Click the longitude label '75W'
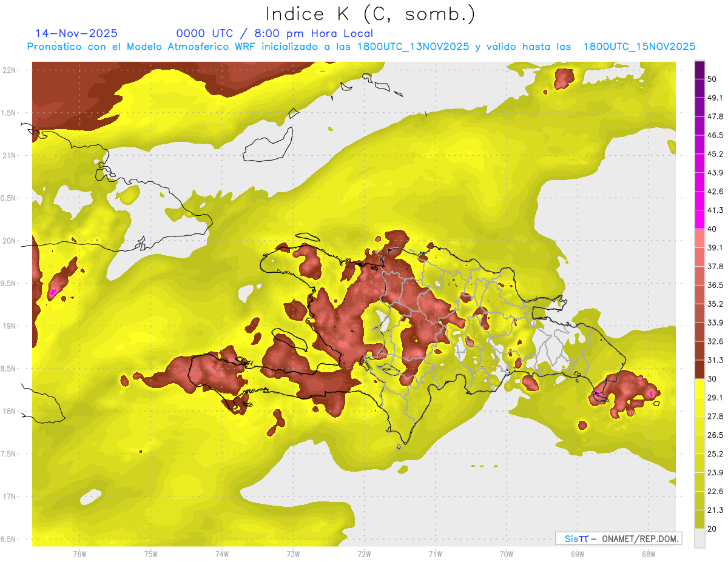Image resolution: width=728 pixels, height=562 pixels. coord(151,554)
